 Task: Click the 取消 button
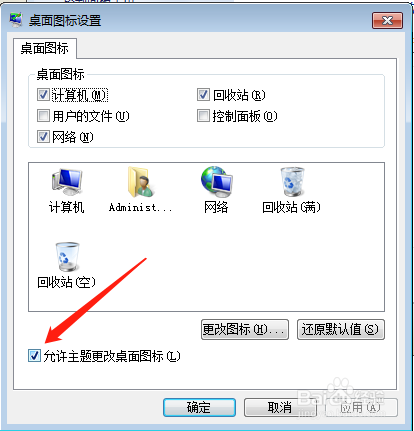[x=280, y=407]
